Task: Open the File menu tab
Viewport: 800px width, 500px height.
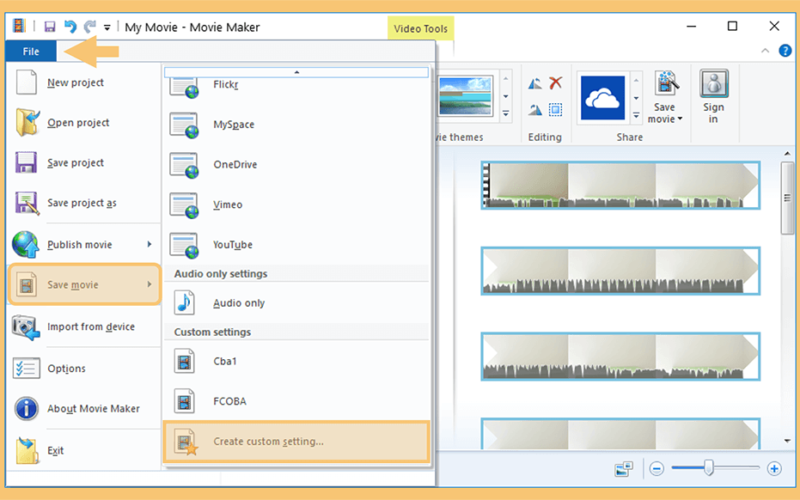Action: [31, 52]
